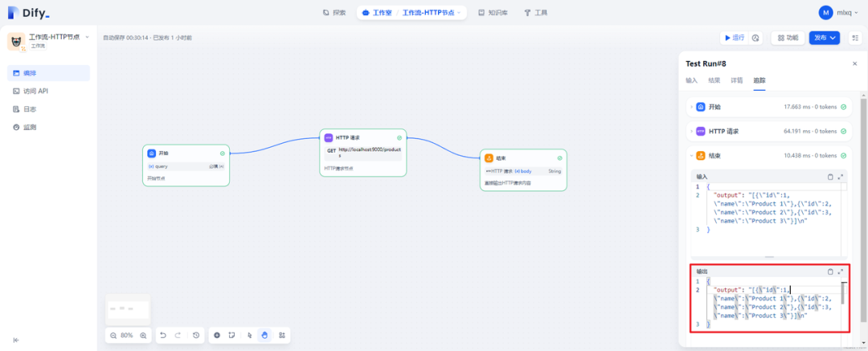The image size is (868, 351).
Task: Collapse the 结束 trace step
Action: pyautogui.click(x=691, y=156)
